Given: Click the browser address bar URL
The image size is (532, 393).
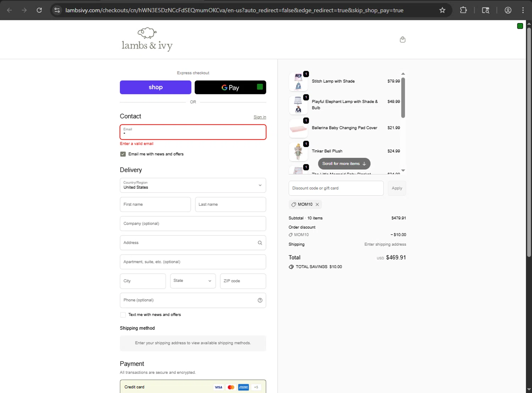Looking at the screenshot, I should [x=234, y=10].
